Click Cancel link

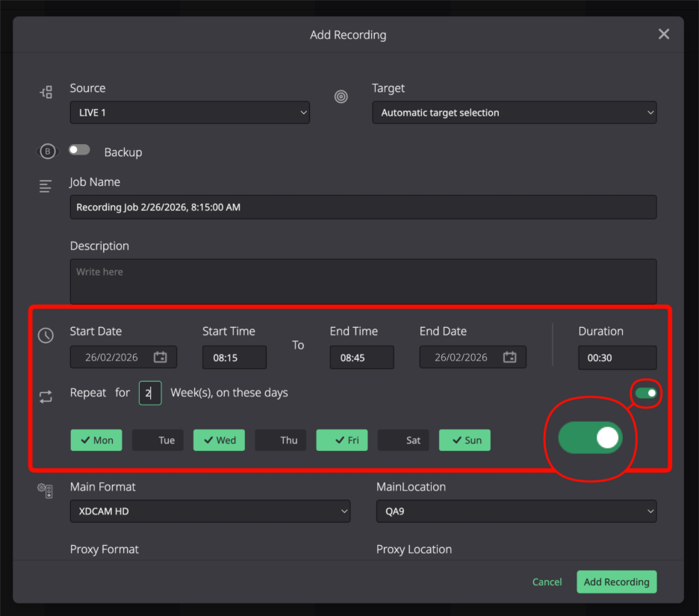(547, 582)
